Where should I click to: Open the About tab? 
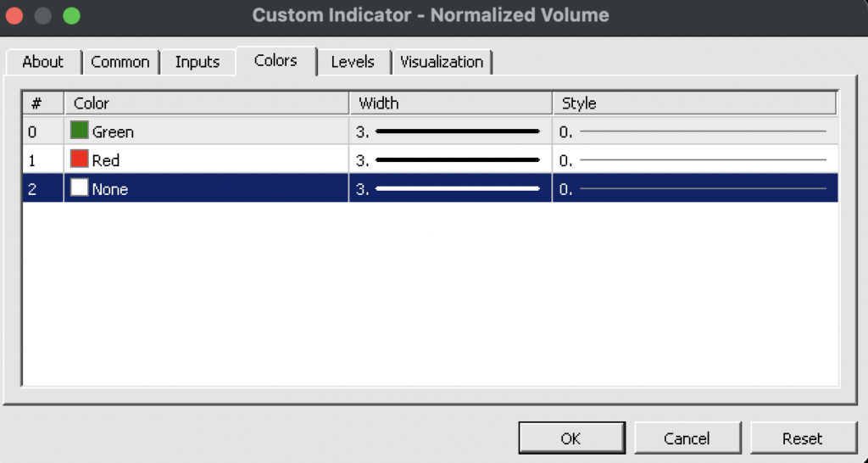point(42,62)
